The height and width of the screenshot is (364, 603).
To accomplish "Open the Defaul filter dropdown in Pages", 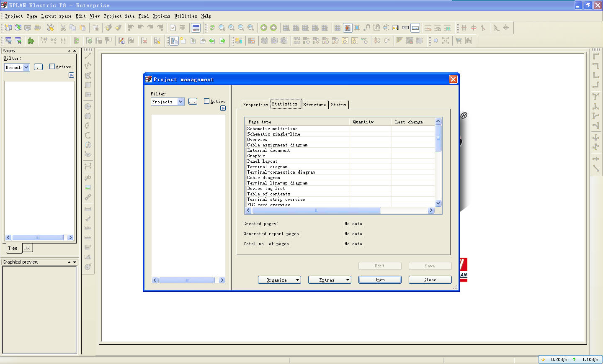I will coord(26,67).
